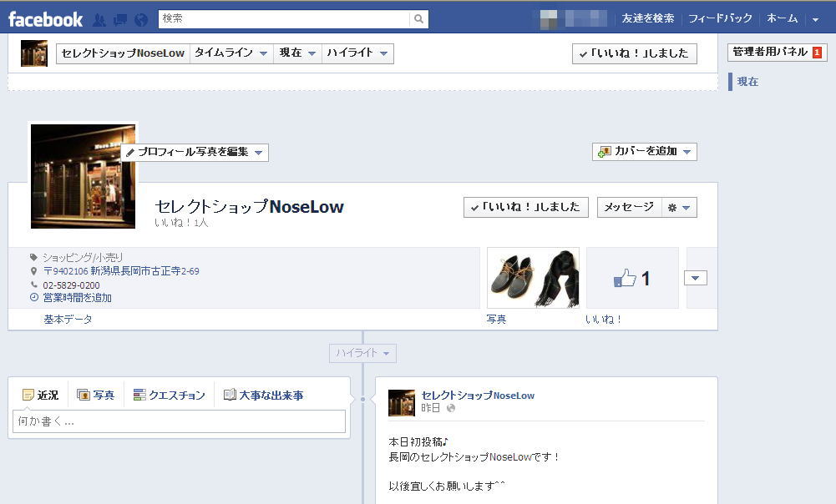The width and height of the screenshot is (836, 504).
Task: Open the 基本データ link
Action: (x=68, y=320)
